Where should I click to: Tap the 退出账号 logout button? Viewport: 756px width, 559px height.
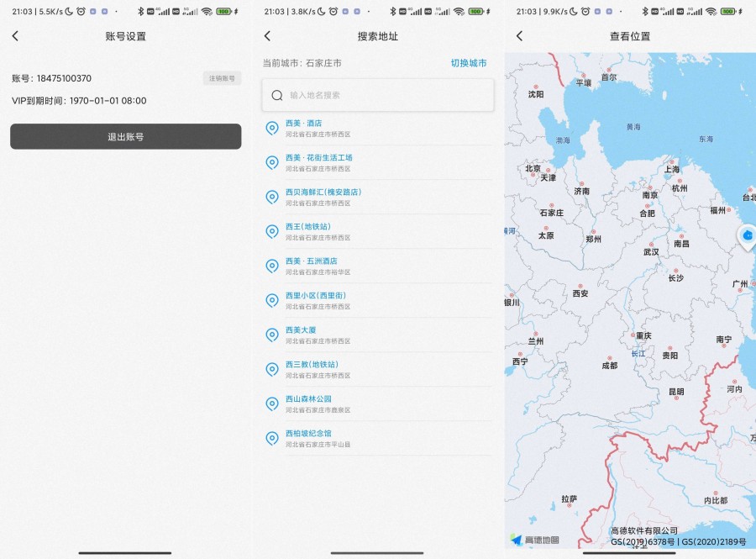coord(125,136)
